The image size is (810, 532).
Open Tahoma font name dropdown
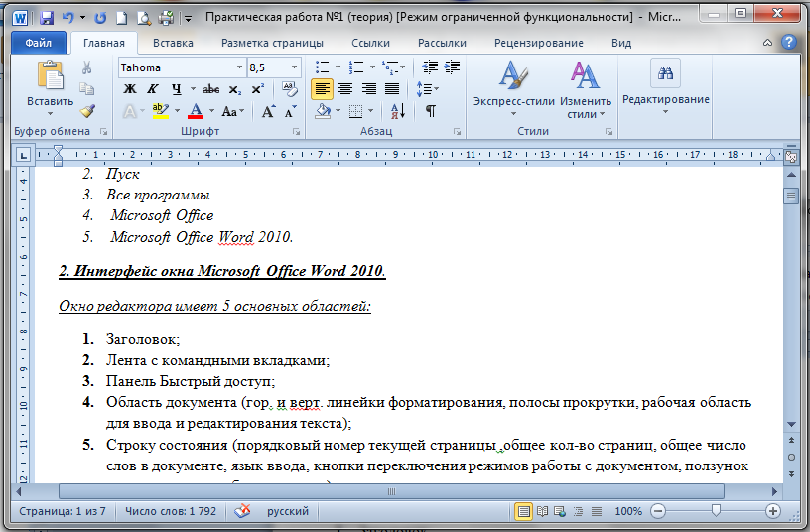click(239, 67)
